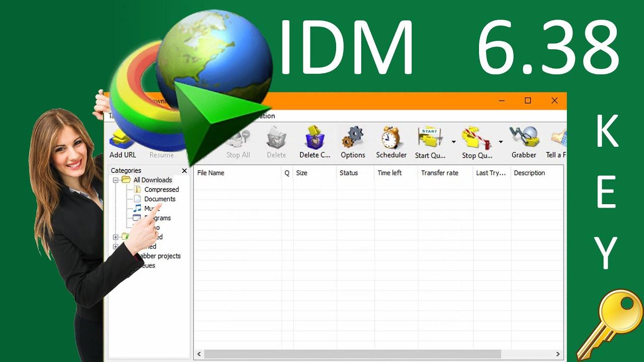Click the horizontal scrollbar right arrow

click(557, 354)
